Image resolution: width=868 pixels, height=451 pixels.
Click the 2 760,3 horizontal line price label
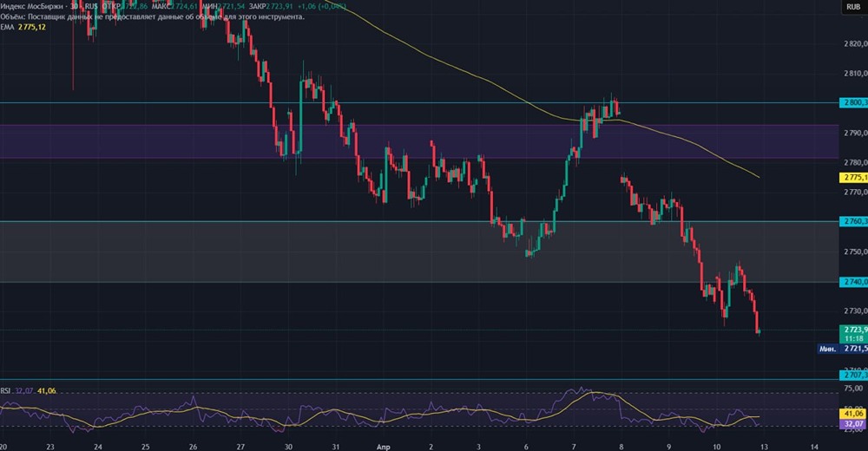pyautogui.click(x=854, y=221)
